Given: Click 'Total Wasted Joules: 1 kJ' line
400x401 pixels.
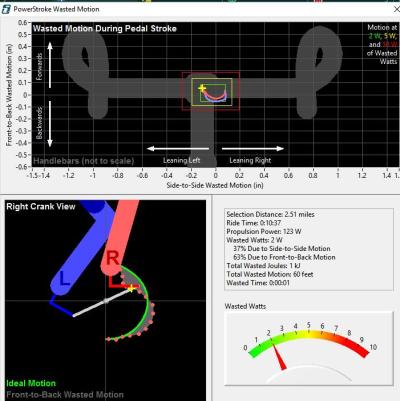Looking at the screenshot, I should tap(263, 266).
